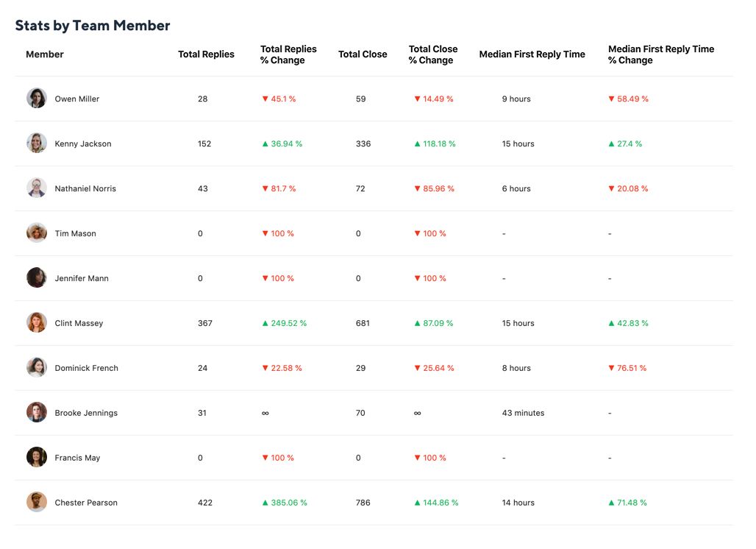Open Jennifer Mann's profile picture
Screen dimensions: 756x549
point(37,277)
